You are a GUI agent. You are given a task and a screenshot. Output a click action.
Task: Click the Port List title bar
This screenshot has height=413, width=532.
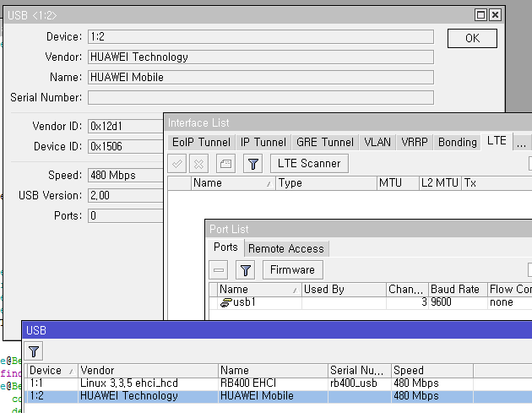369,230
